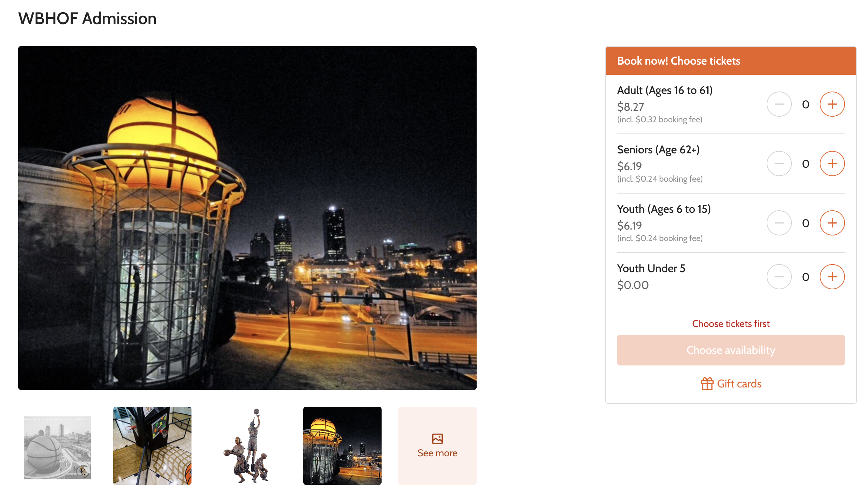This screenshot has width=868, height=501.
Task: Click the image icon in See more tile
Action: click(437, 438)
